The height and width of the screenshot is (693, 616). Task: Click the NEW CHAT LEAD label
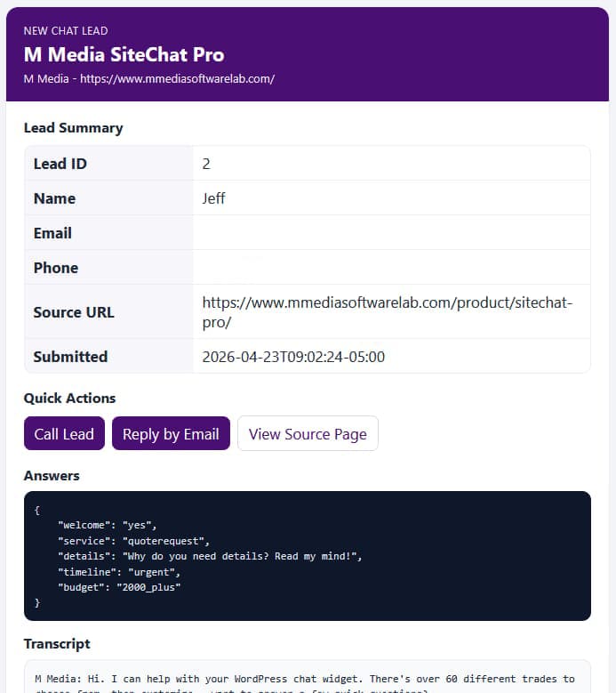click(66, 31)
